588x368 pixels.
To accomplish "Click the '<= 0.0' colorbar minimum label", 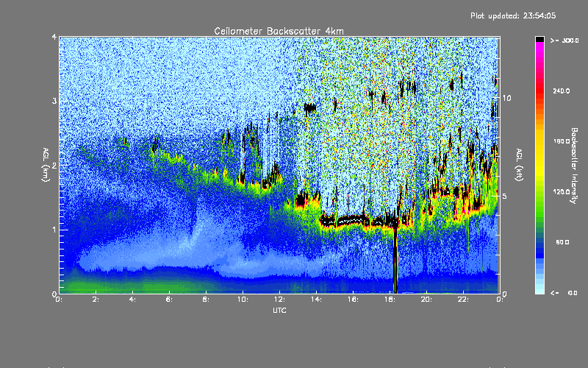I will [x=564, y=293].
